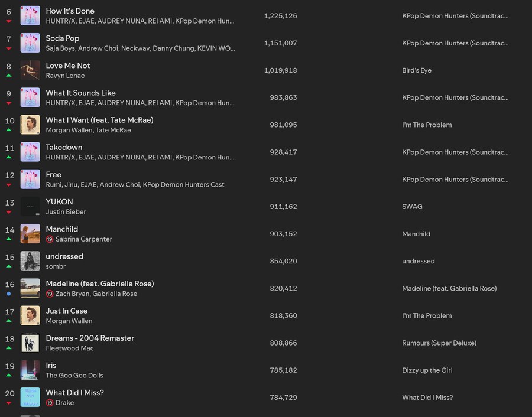
Task: Click the blue new-entry dot under rank 16
Action: click(x=9, y=294)
